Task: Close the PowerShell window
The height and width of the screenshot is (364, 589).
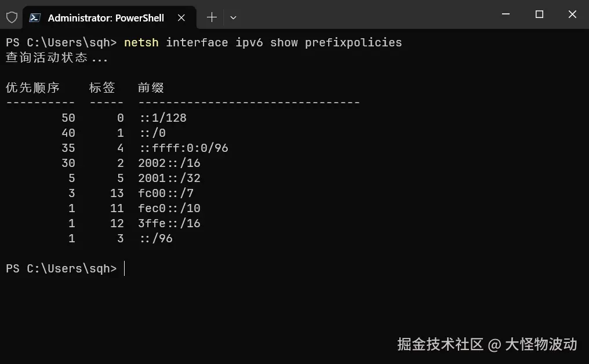Action: tap(572, 14)
